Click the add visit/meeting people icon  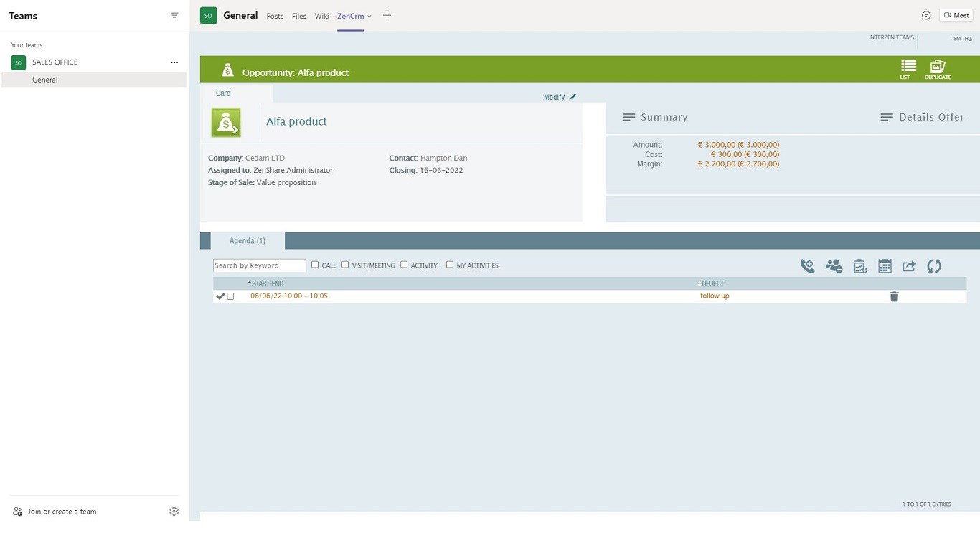(834, 266)
